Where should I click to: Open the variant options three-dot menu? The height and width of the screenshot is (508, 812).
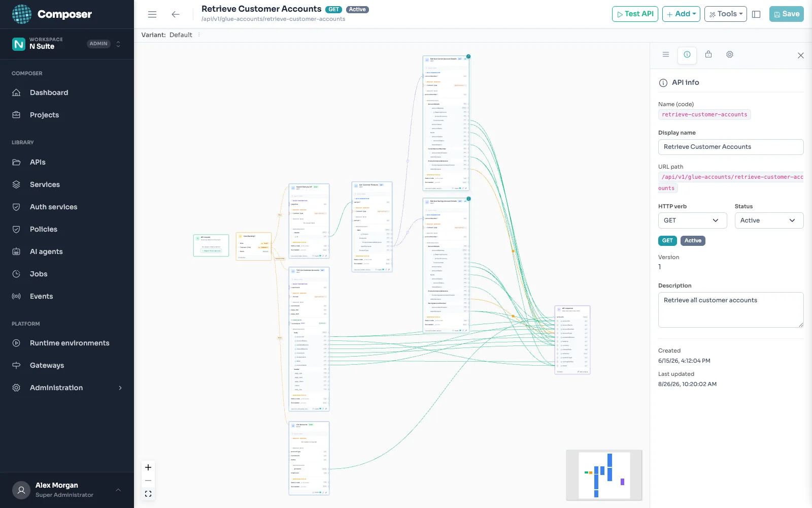pyautogui.click(x=199, y=35)
